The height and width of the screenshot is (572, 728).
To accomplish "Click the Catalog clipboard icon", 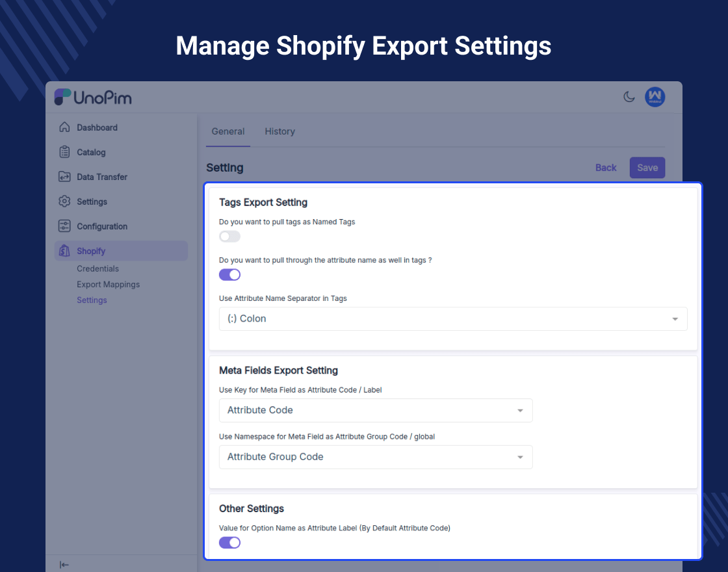I will click(64, 152).
